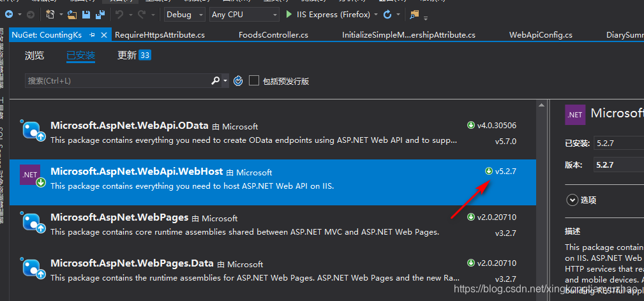Click the Save All icon
This screenshot has height=301, width=644.
click(x=100, y=15)
